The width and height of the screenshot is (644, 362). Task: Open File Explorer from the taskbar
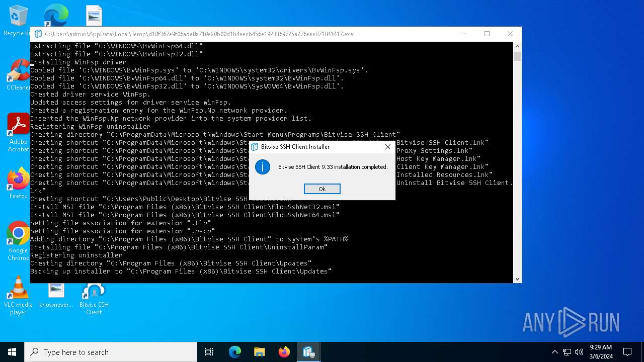[x=260, y=352]
